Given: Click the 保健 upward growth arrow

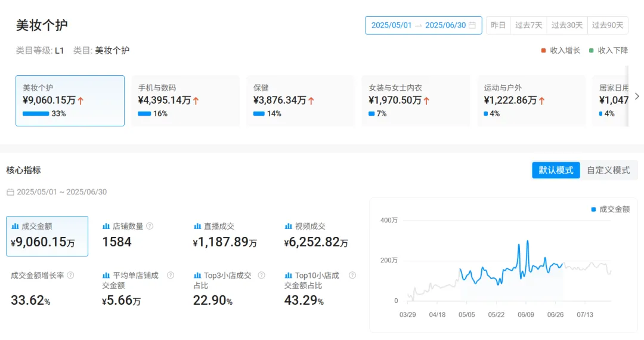Looking at the screenshot, I should 311,101.
